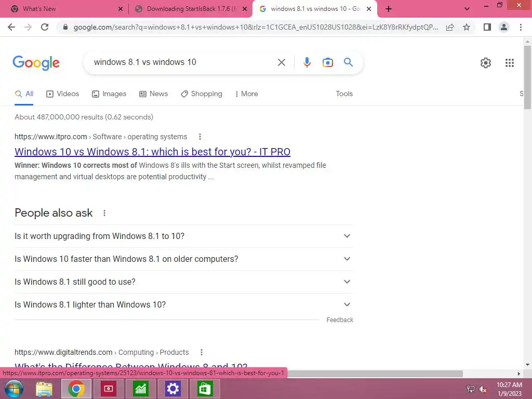532x399 pixels.
Task: Open the Chrome profile avatar
Action: point(504,27)
